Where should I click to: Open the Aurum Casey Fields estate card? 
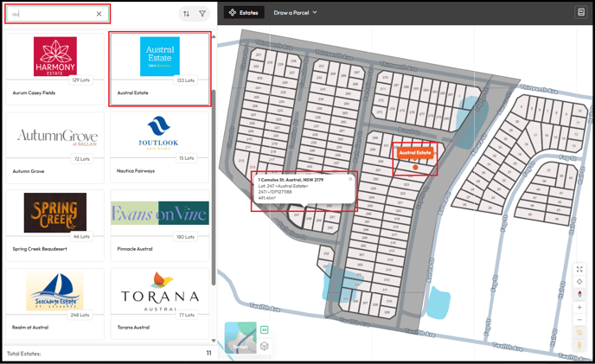pyautogui.click(x=55, y=69)
